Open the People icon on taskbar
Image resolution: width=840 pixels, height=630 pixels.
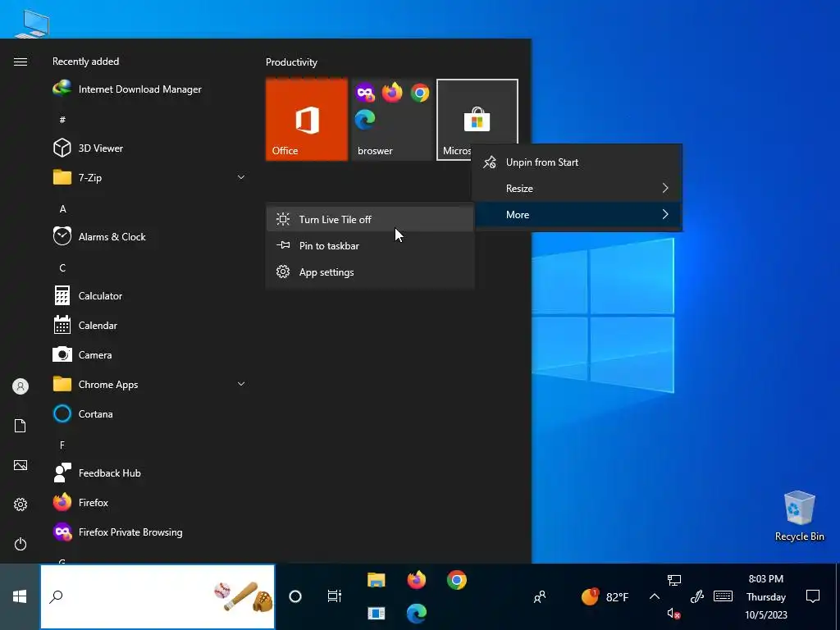pyautogui.click(x=540, y=596)
